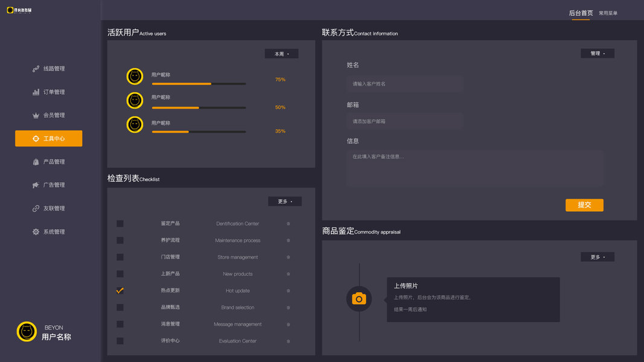Check the Brand selection row checkbox
This screenshot has height=362, width=644.
[x=120, y=308]
